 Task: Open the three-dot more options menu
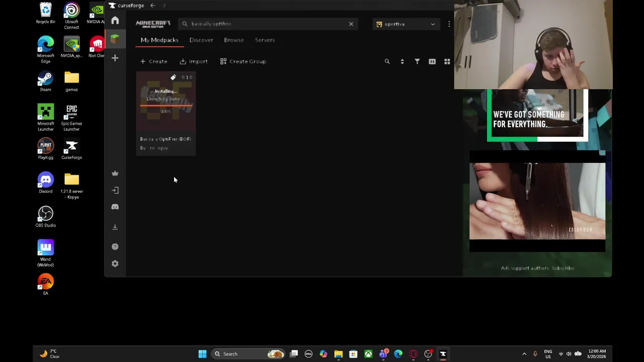click(x=449, y=24)
